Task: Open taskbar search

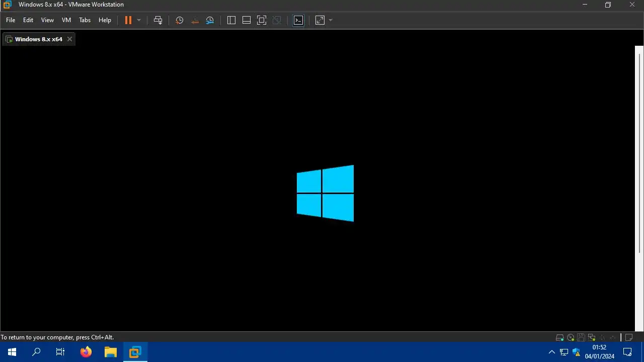Action: pos(36,352)
